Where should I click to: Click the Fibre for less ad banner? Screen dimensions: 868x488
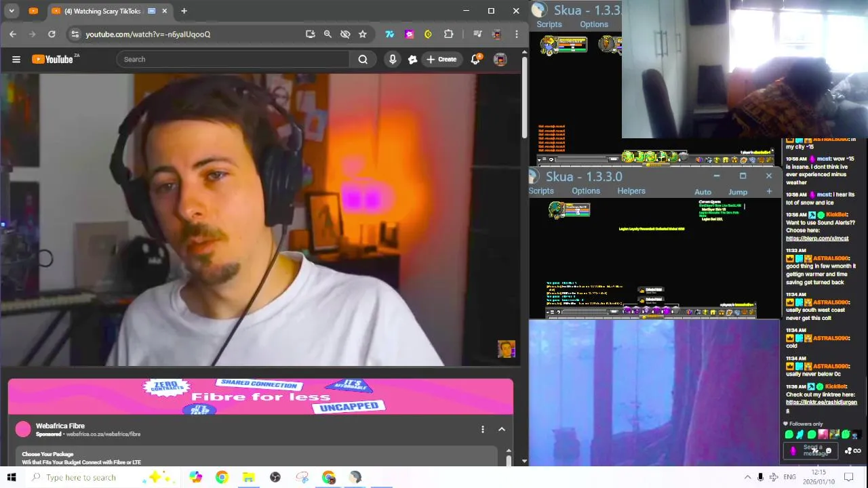pyautogui.click(x=260, y=396)
